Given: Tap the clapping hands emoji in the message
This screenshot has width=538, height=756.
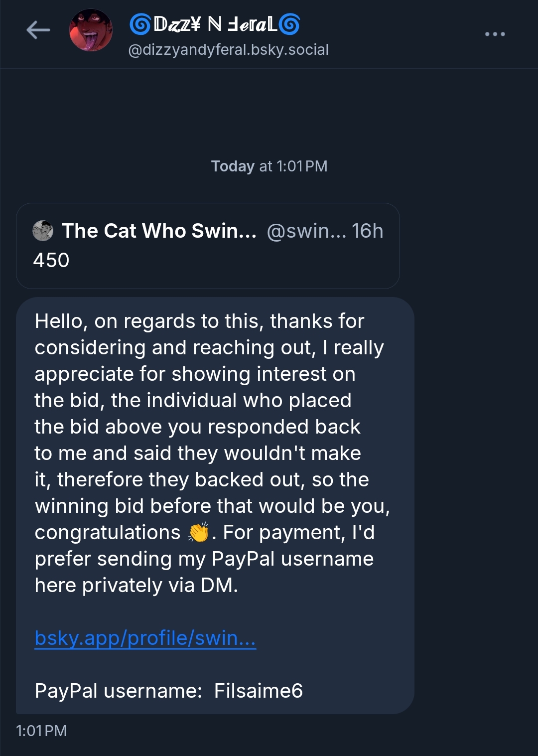Looking at the screenshot, I should pyautogui.click(x=198, y=532).
